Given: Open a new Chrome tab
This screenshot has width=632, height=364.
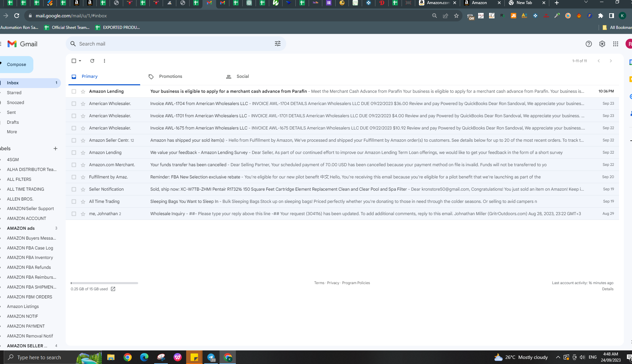Looking at the screenshot, I should (557, 3).
